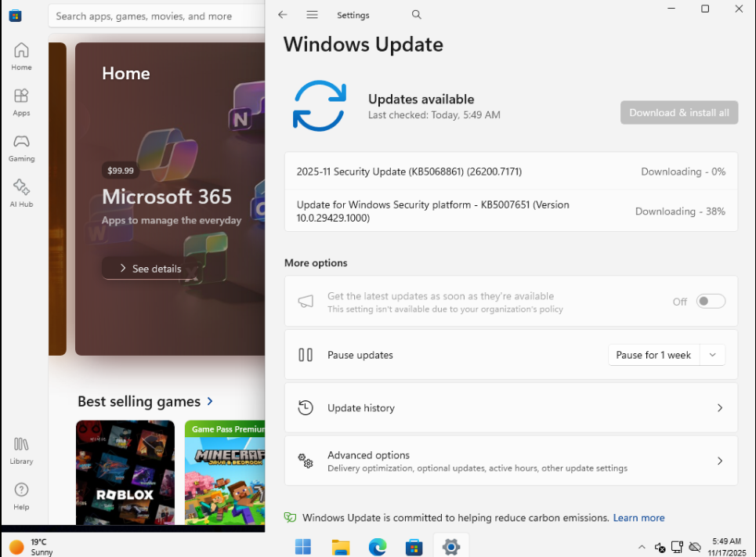Click the green leaf carbon emissions icon
The width and height of the screenshot is (756, 557).
[290, 518]
